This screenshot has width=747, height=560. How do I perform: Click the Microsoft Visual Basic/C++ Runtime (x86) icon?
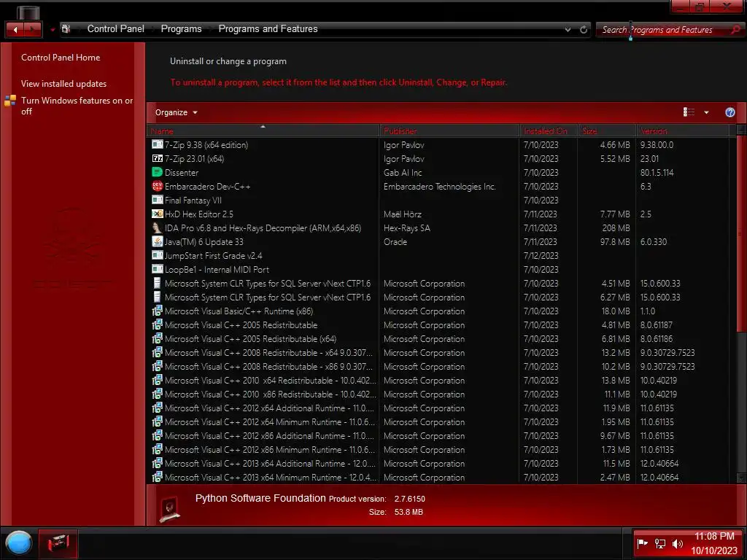[158, 311]
